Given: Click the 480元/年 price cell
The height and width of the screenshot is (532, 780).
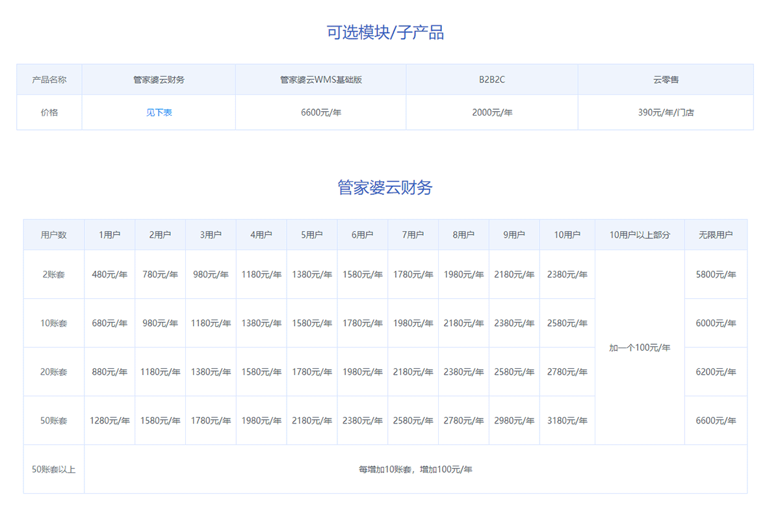Looking at the screenshot, I should [110, 275].
